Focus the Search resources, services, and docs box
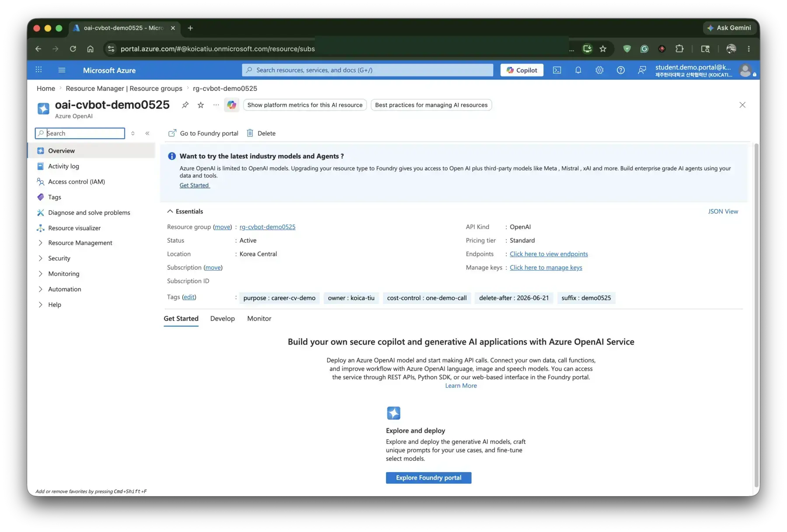This screenshot has height=532, width=787. (367, 70)
